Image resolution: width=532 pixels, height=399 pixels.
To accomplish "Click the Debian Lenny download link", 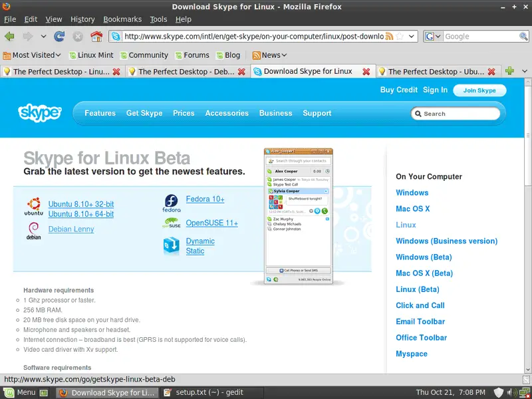I will pos(71,229).
